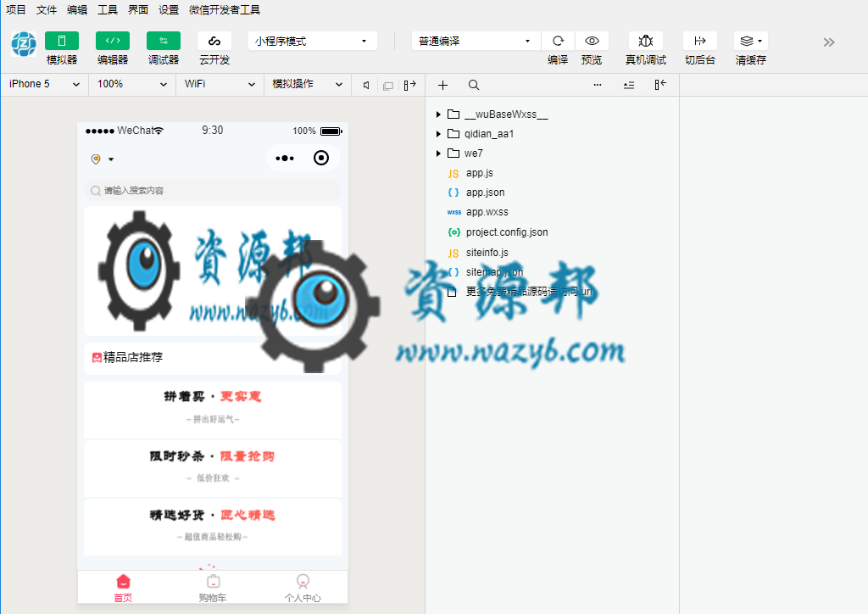This screenshot has width=868, height=614.
Task: Change the 100% zoom level dropdown
Action: (132, 84)
